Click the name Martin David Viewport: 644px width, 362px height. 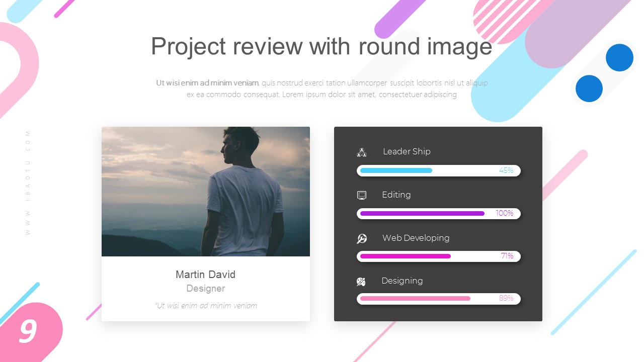[x=205, y=275]
